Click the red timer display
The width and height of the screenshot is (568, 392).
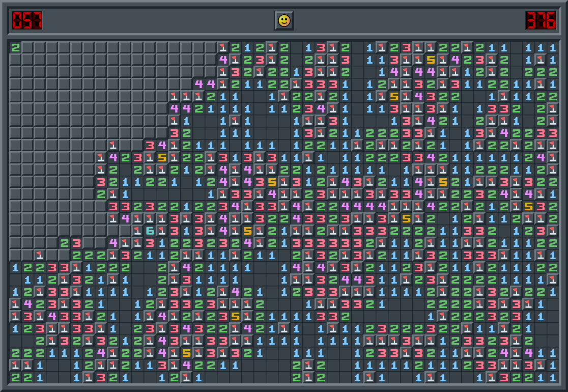tap(541, 20)
